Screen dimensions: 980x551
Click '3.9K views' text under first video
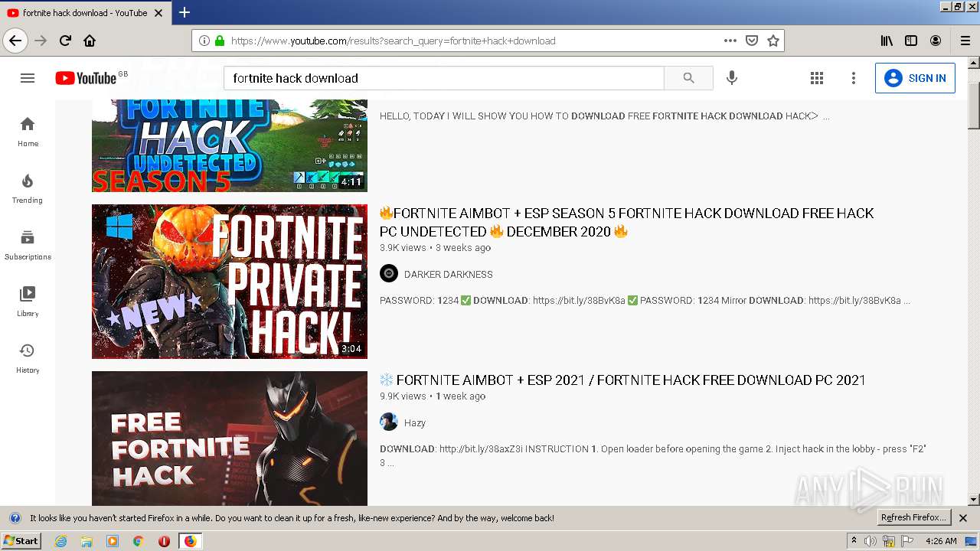403,248
